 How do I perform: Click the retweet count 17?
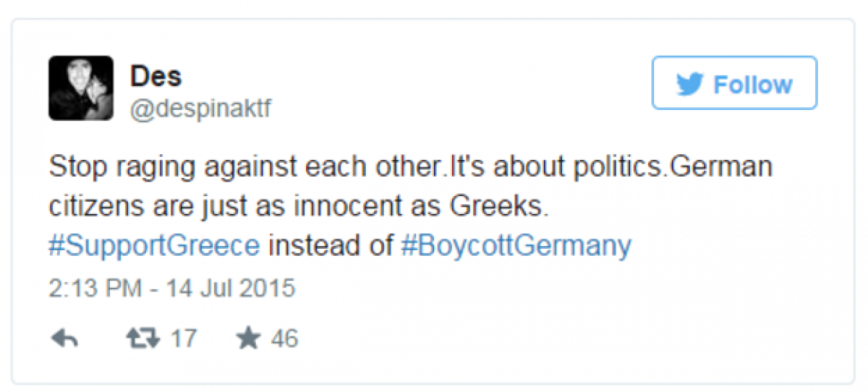(x=183, y=338)
